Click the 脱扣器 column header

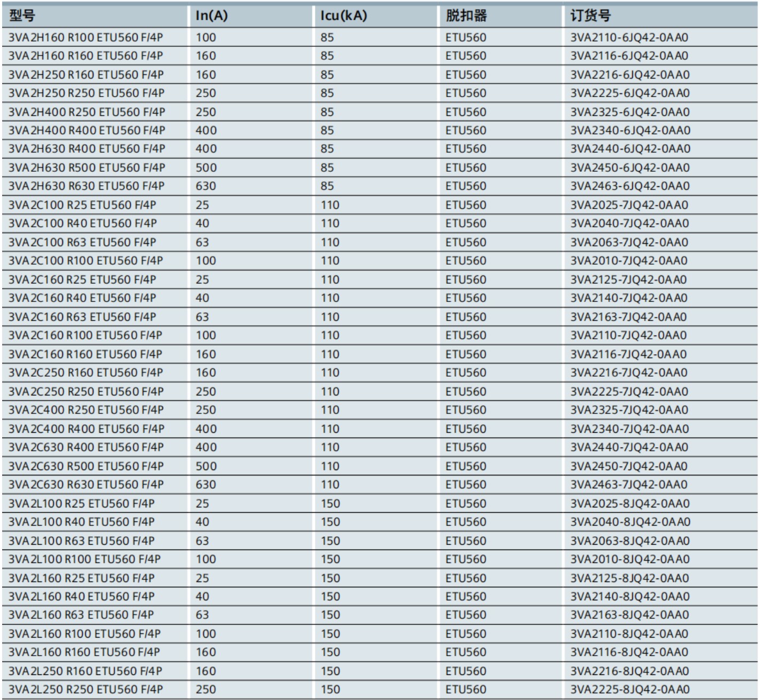point(466,15)
